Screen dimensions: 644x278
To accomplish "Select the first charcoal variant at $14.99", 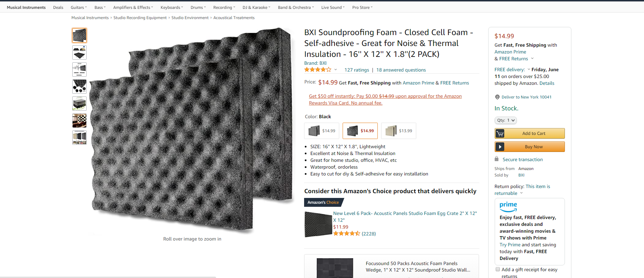I will [x=321, y=131].
